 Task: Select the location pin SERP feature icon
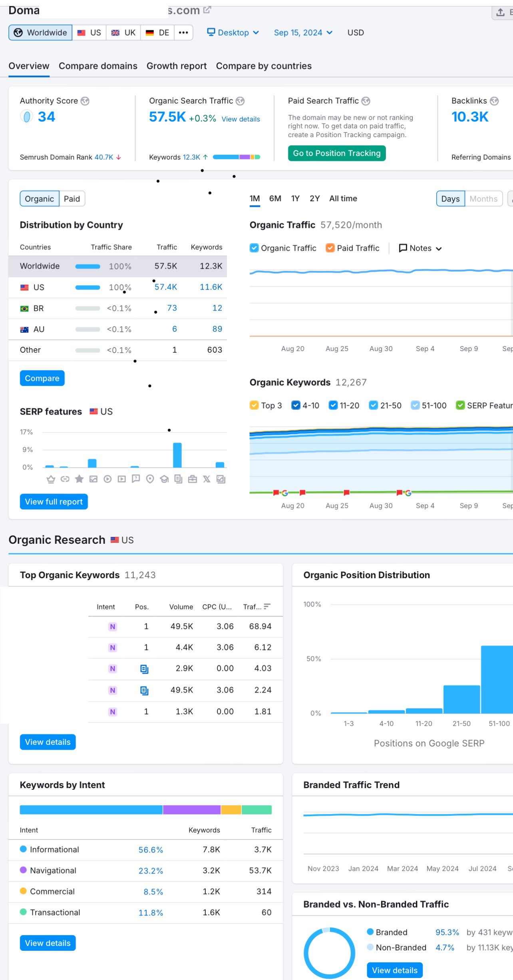[x=150, y=479]
